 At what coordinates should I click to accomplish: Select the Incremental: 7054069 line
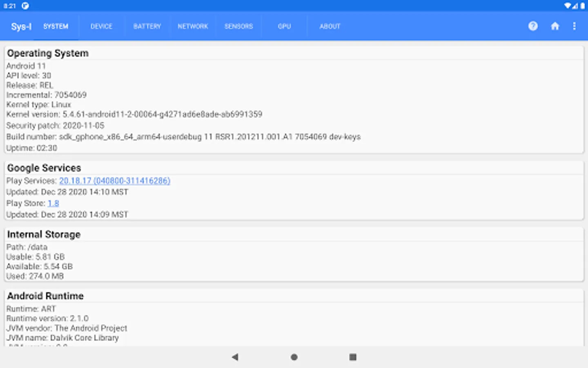46,95
